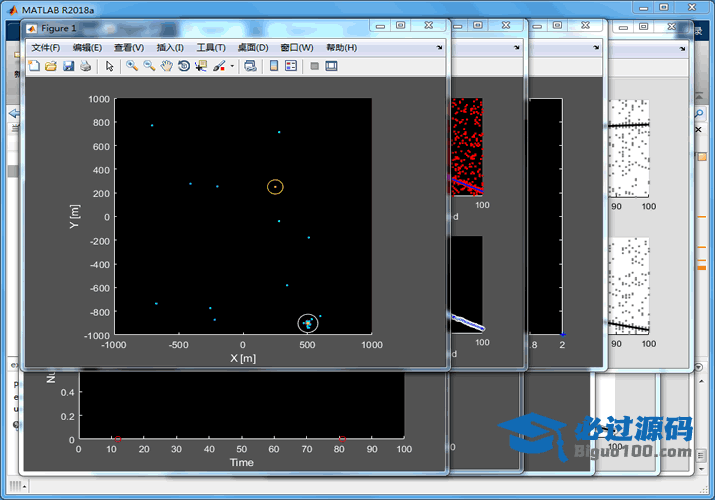The width and height of the screenshot is (715, 500).
Task: Click the -500 tick label on the X axis
Action: 178,345
